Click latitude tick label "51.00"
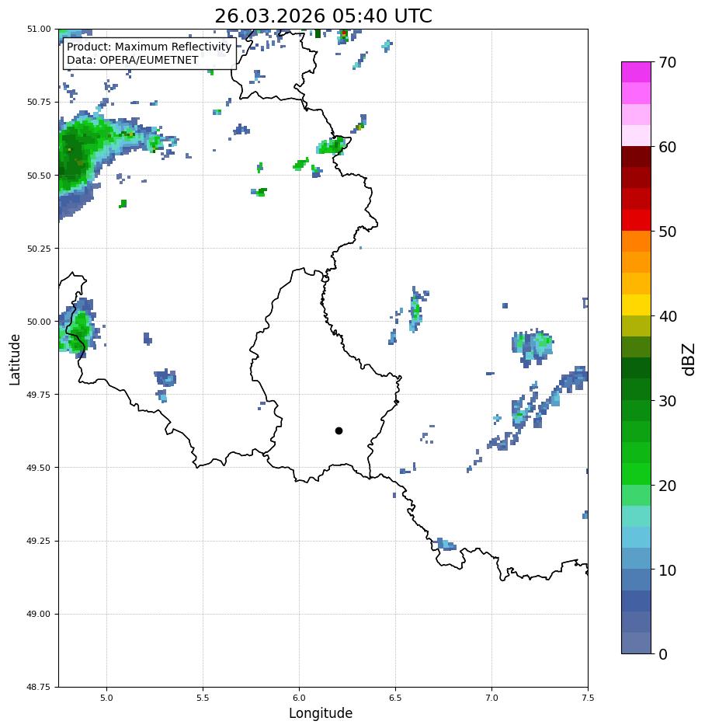 point(39,29)
